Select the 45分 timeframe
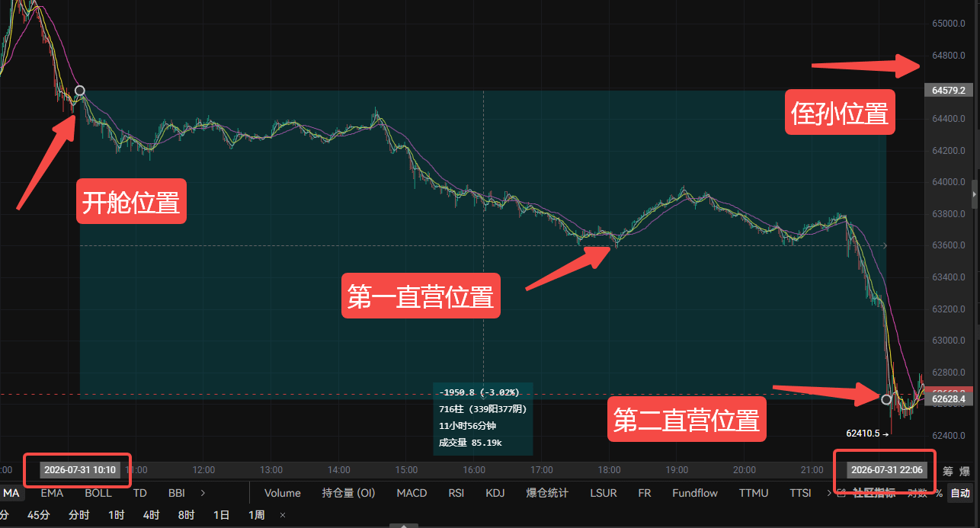This screenshot has width=980, height=528. point(37,515)
